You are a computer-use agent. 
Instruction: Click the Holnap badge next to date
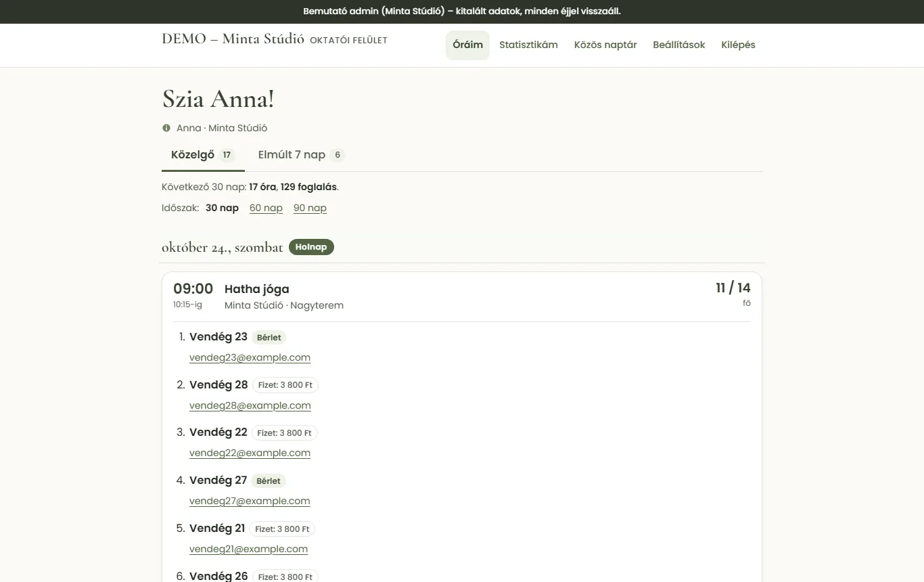click(x=311, y=247)
